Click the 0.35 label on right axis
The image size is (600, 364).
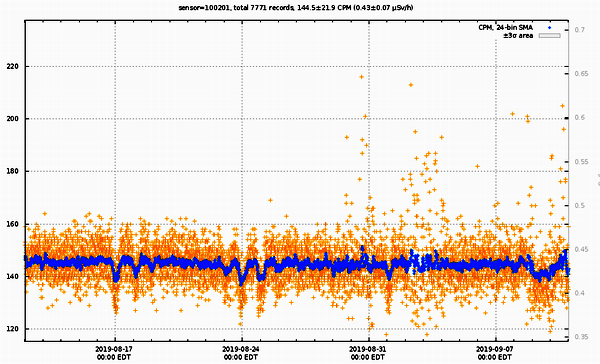point(581,337)
